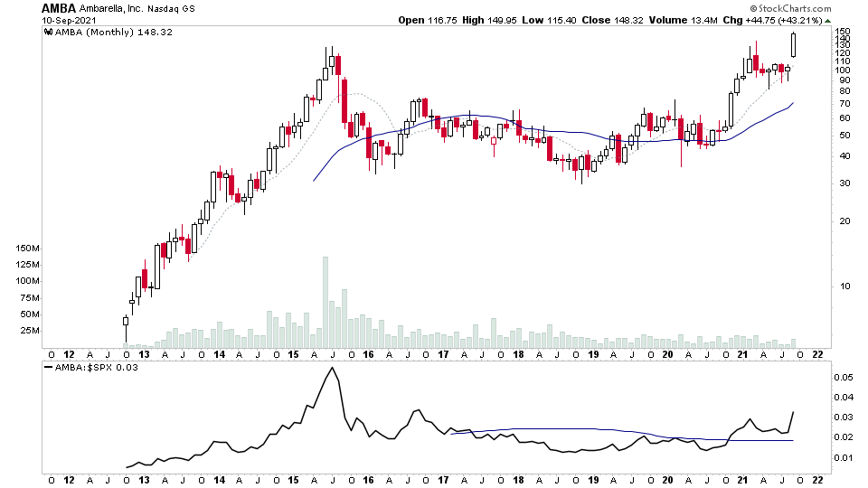
Task: Click the 'Chg +44.75 (+43.21%)' readout
Action: [x=772, y=21]
